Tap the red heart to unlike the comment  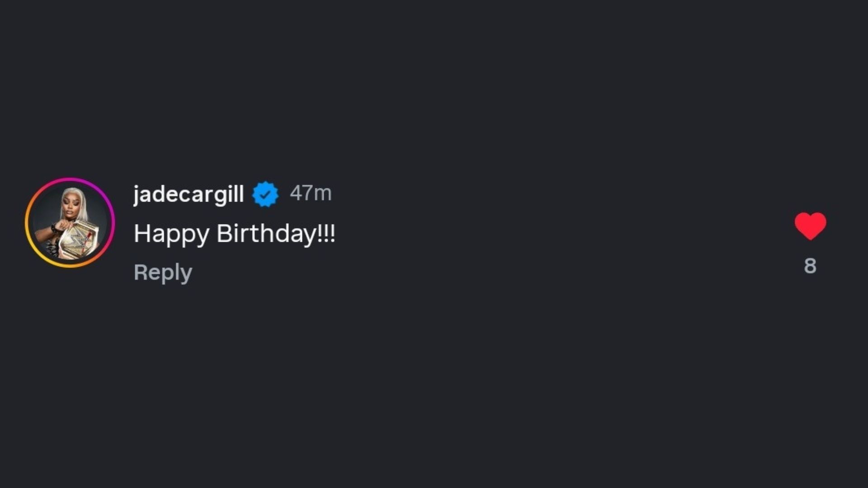[x=811, y=225]
